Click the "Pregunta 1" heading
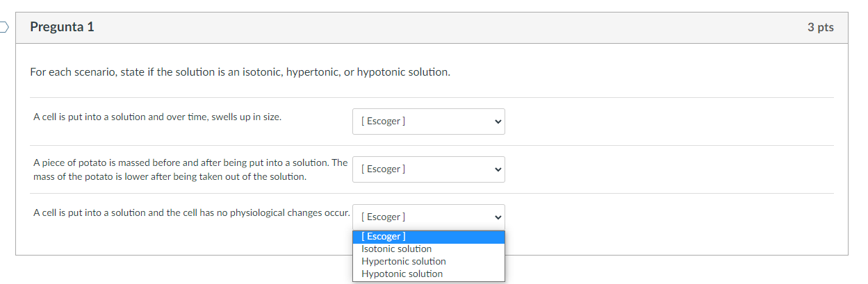Viewport: 868px width, 284px height. 63,28
